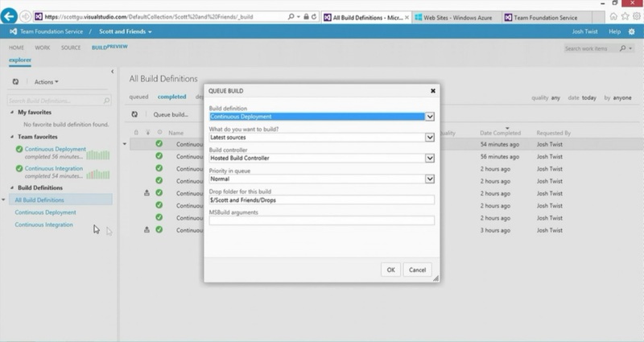Click the success check icon in the 56 minutes ago row
Image resolution: width=644 pixels, height=342 pixels.
coord(159,156)
